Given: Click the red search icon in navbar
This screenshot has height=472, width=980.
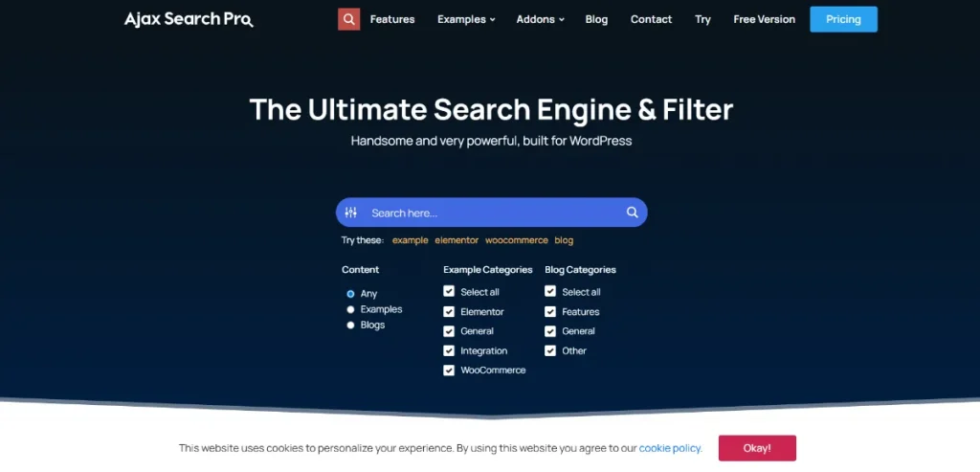Looking at the screenshot, I should point(348,19).
